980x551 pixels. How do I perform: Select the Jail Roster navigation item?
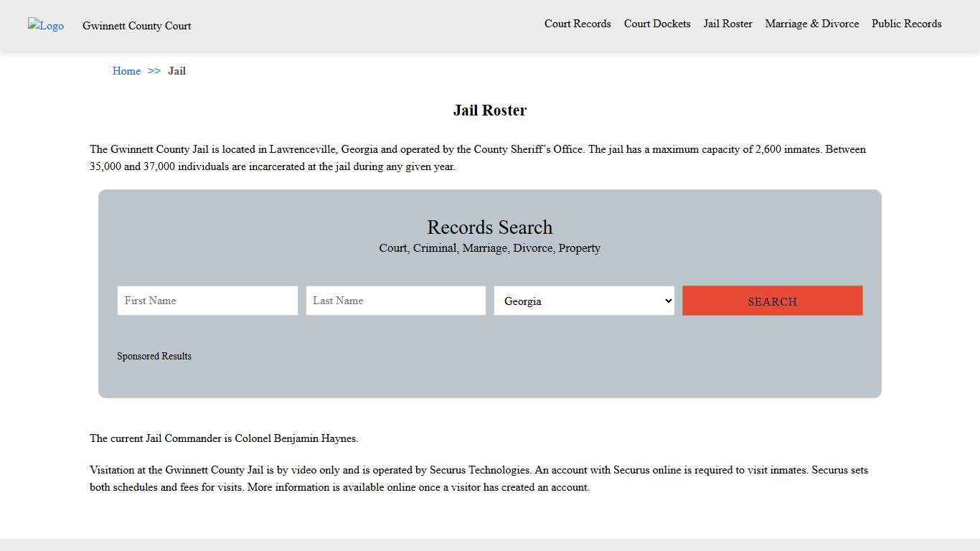(727, 24)
